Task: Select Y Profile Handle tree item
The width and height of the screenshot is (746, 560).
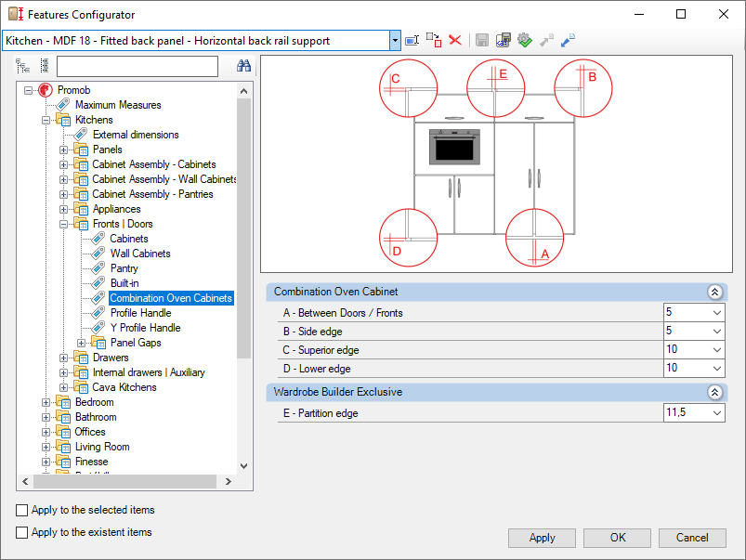Action: 146,327
